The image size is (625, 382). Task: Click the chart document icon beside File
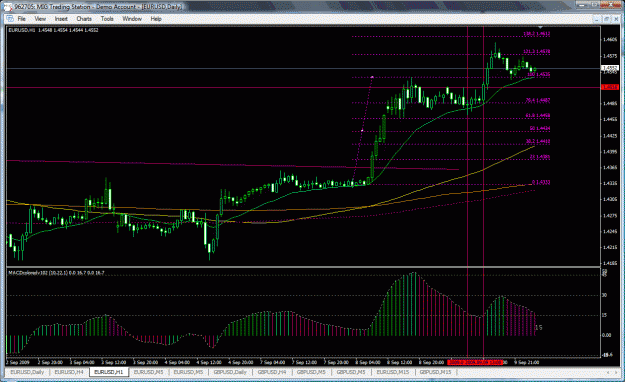(x=10, y=19)
